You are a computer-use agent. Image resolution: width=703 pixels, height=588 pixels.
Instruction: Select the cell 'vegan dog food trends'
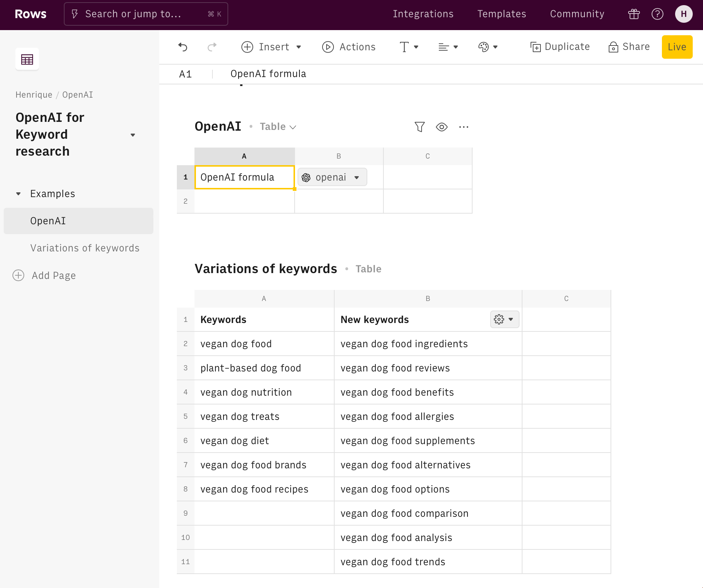click(428, 562)
